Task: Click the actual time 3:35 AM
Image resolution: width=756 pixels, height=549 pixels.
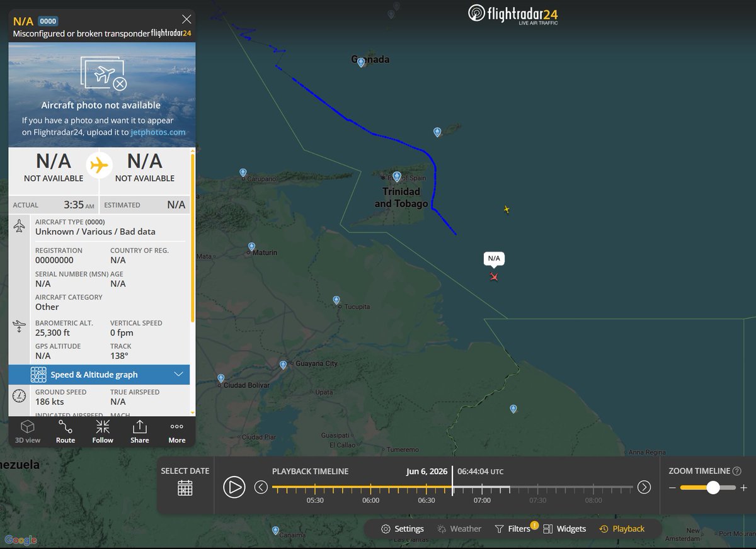Action: click(x=79, y=205)
